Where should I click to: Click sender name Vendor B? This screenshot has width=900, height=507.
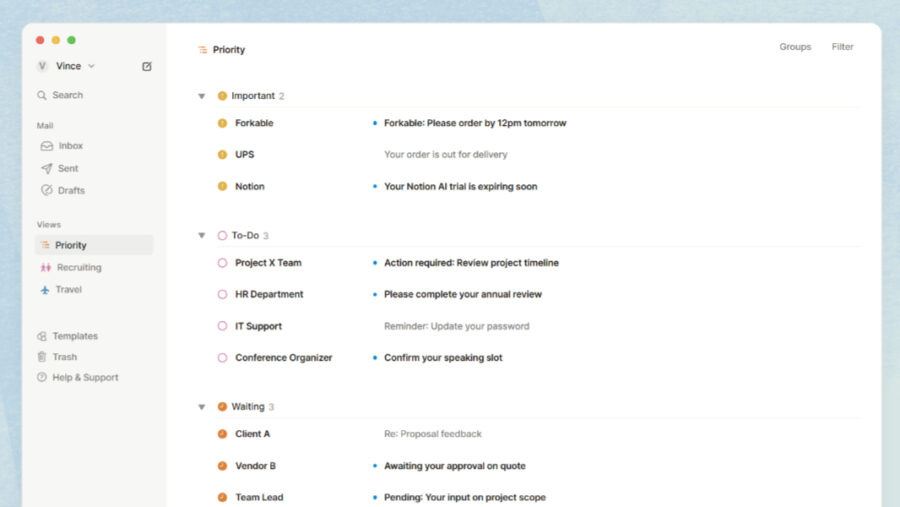255,466
